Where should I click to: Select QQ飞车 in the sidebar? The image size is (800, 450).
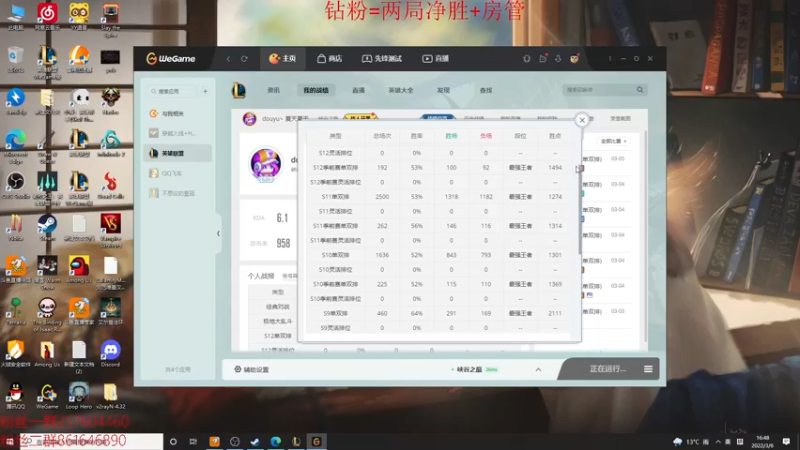tap(178, 173)
